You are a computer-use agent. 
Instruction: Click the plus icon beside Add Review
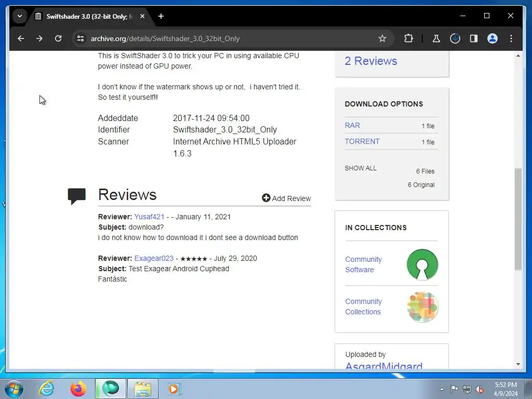[x=266, y=198]
